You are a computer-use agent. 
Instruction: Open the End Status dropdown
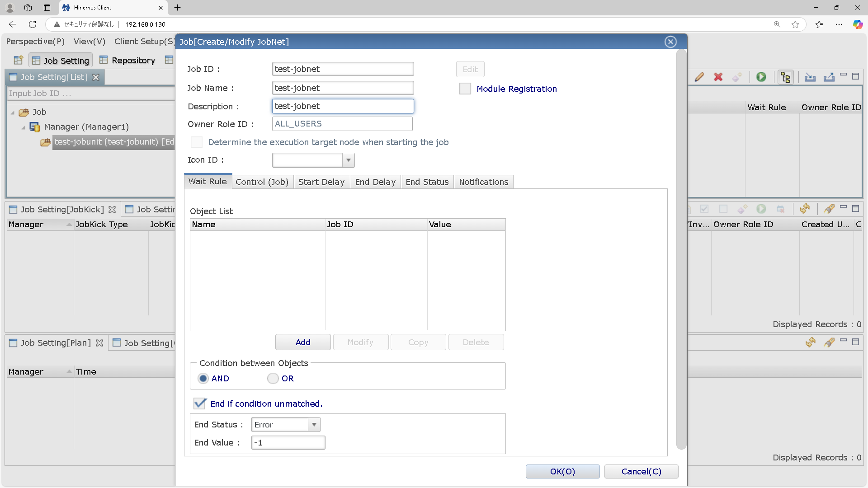point(314,425)
